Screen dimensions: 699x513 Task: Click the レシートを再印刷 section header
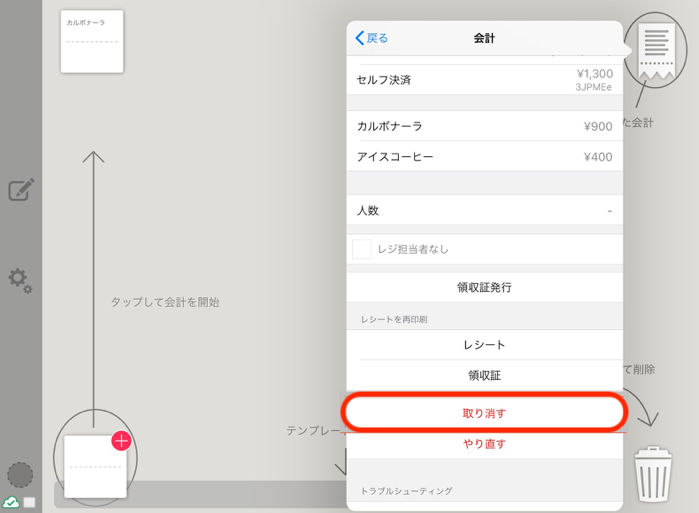[x=394, y=320]
